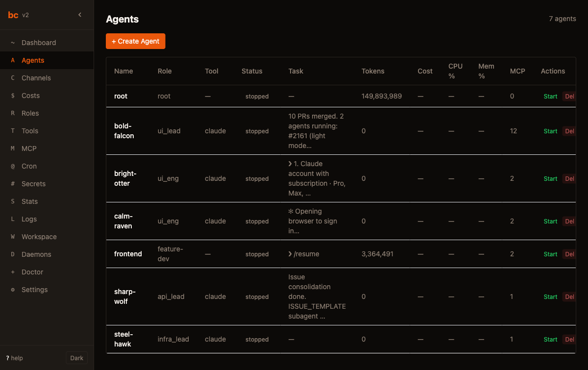Screen dimensions: 588x370
Task: Click the infra_lead role cell
Action: point(173,339)
